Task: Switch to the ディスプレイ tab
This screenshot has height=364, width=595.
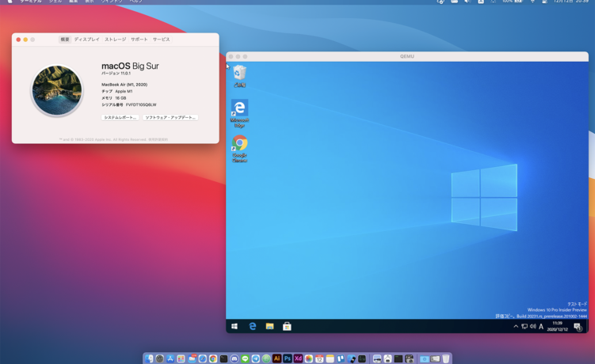Action: 87,40
